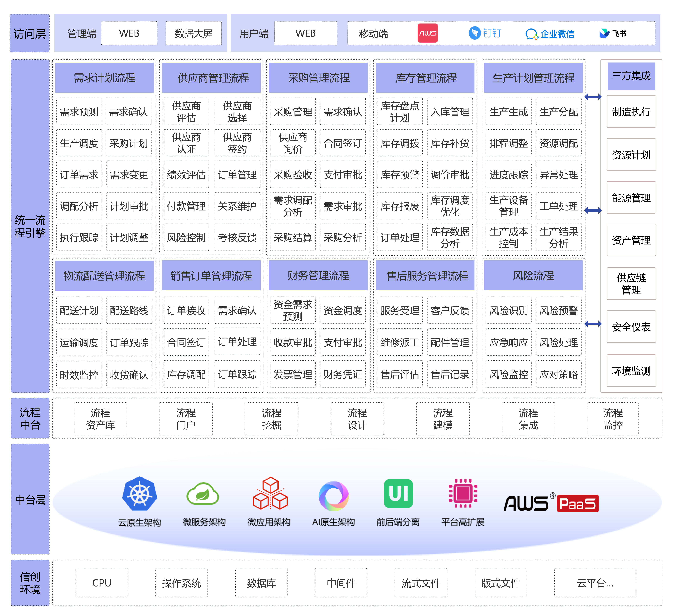Click the 供应商询价 cell
676x616 pixels.
click(293, 143)
